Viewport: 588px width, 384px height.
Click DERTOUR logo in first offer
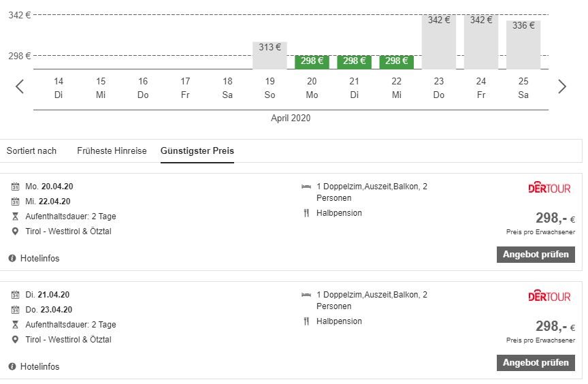pyautogui.click(x=549, y=188)
